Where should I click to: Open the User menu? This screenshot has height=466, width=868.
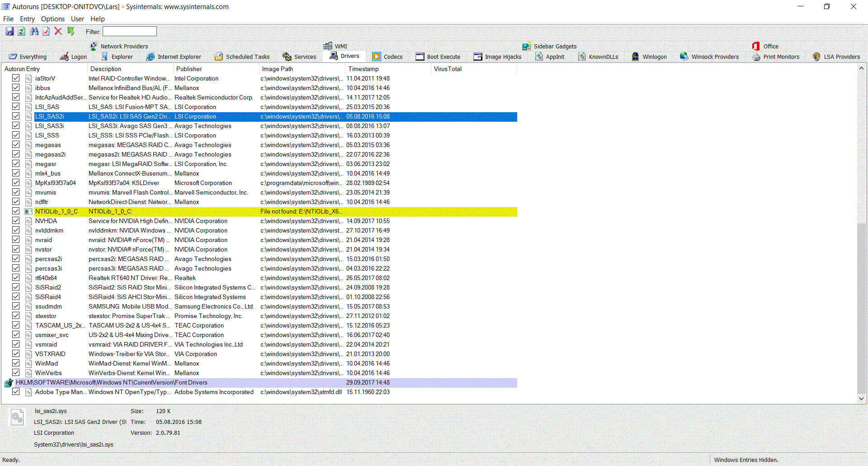pyautogui.click(x=77, y=19)
